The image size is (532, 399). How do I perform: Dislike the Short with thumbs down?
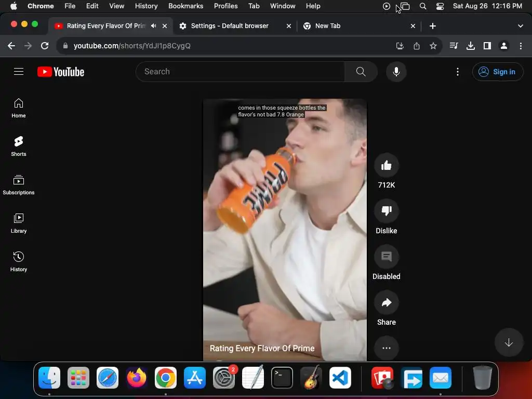click(386, 211)
